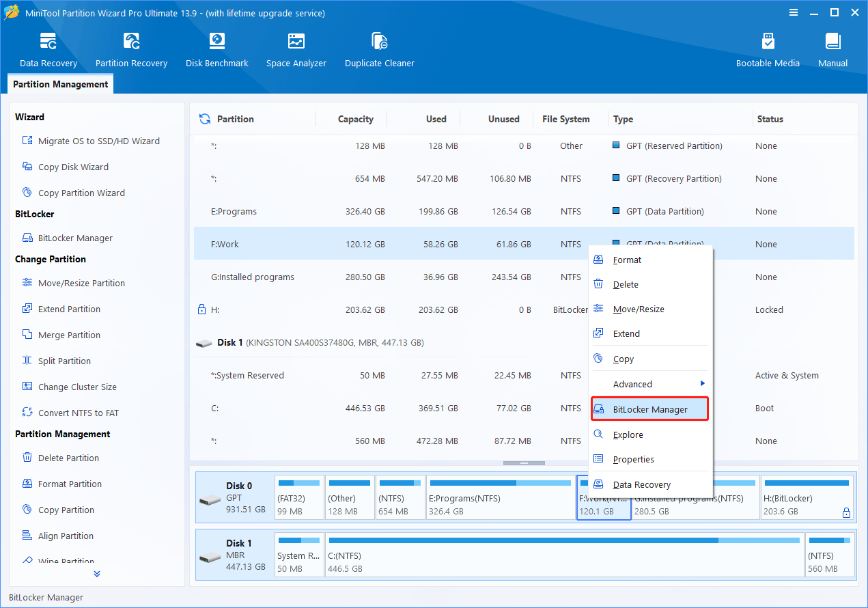The height and width of the screenshot is (608, 868).
Task: Launch Partition Recovery from toolbar
Action: point(131,50)
